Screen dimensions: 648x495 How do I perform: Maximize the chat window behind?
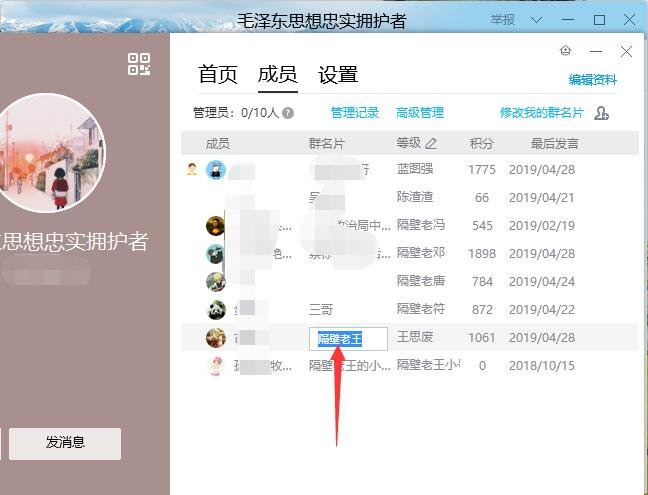point(599,20)
